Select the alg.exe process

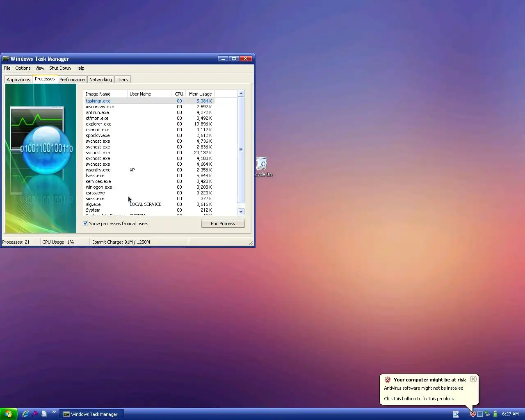149,204
